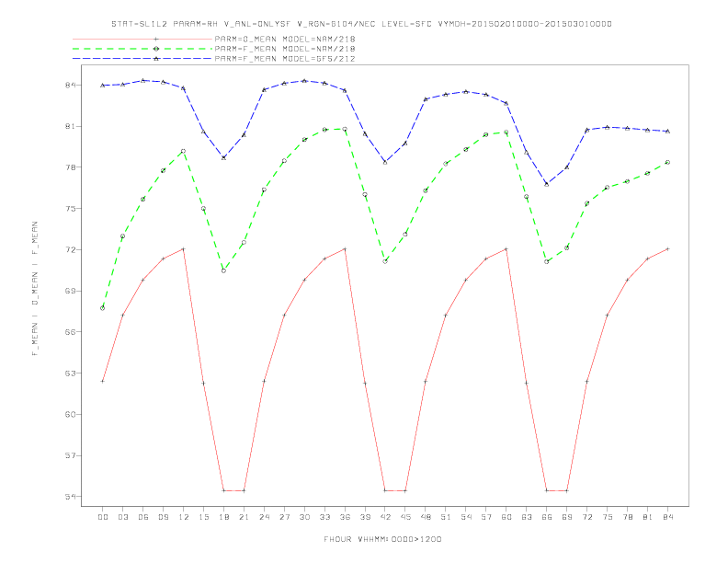Click x-axis forecast hour label 54
Screen dimensions: 728x563
pos(466,517)
